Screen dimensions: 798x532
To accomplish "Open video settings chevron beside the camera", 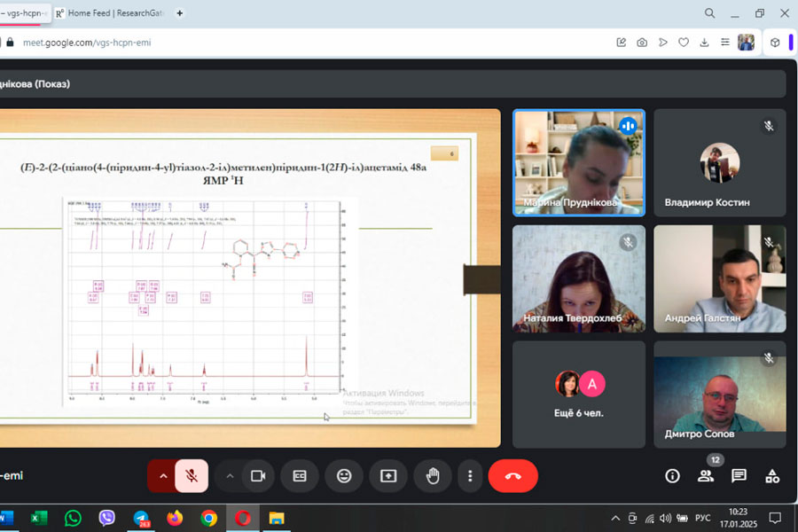I will pyautogui.click(x=230, y=476).
